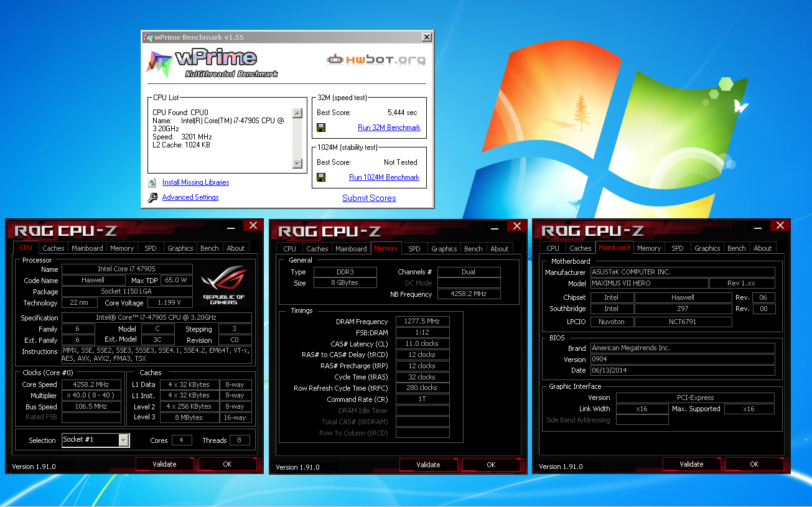Go to Graphics tab in the Mainboard window

(x=707, y=248)
